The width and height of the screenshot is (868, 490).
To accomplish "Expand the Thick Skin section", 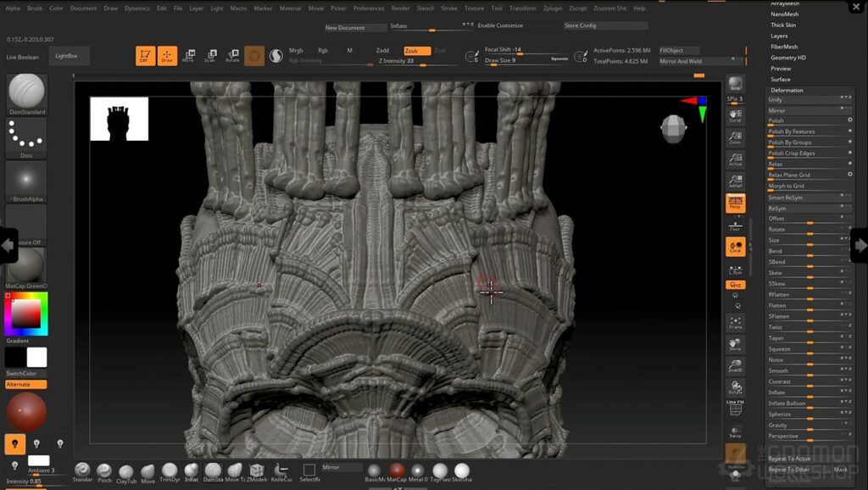I will pyautogui.click(x=783, y=25).
